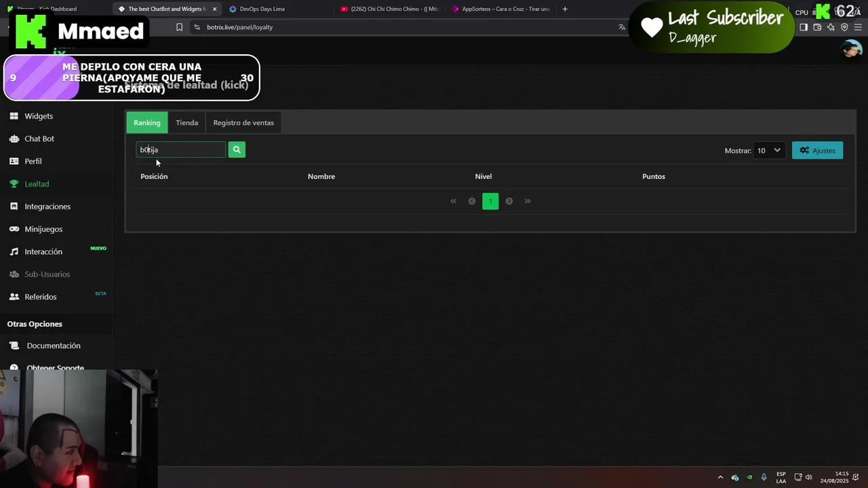The width and height of the screenshot is (868, 488).
Task: Click the user profile avatar
Action: pos(852,49)
